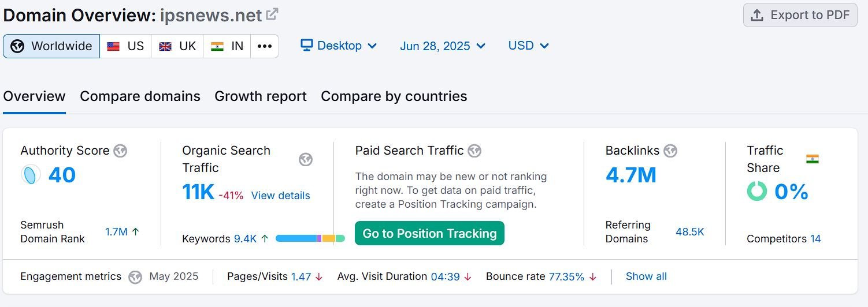
Task: Select the US country option
Action: point(125,46)
